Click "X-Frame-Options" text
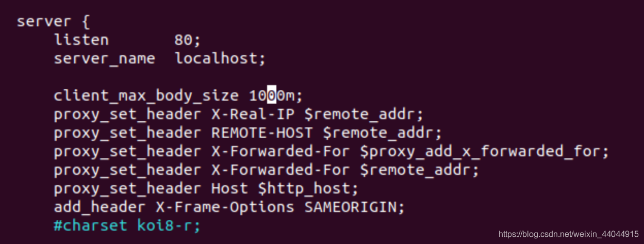Screen dimensions: 644x244 pos(225,207)
